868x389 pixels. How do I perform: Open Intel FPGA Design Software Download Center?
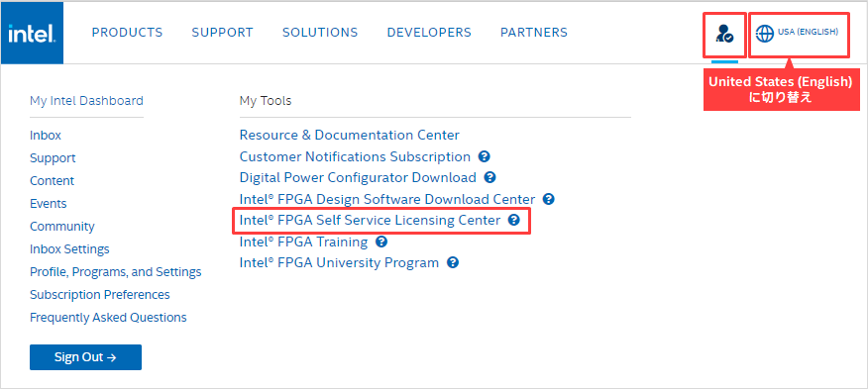pos(387,199)
